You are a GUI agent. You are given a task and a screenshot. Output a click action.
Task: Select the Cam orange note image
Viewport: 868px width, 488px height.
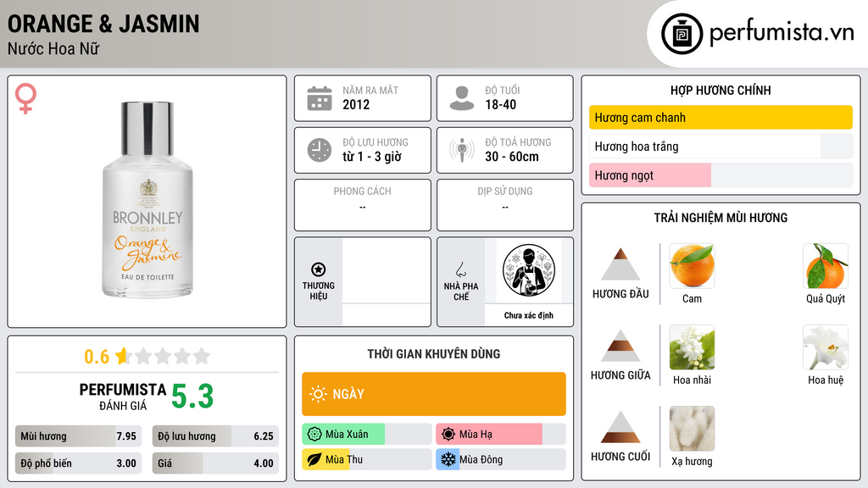click(692, 266)
